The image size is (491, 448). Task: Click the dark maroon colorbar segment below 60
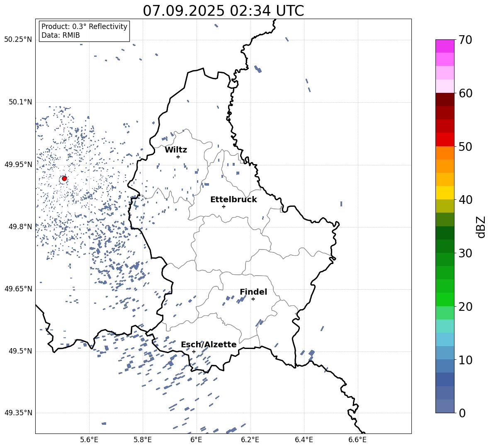(445, 99)
